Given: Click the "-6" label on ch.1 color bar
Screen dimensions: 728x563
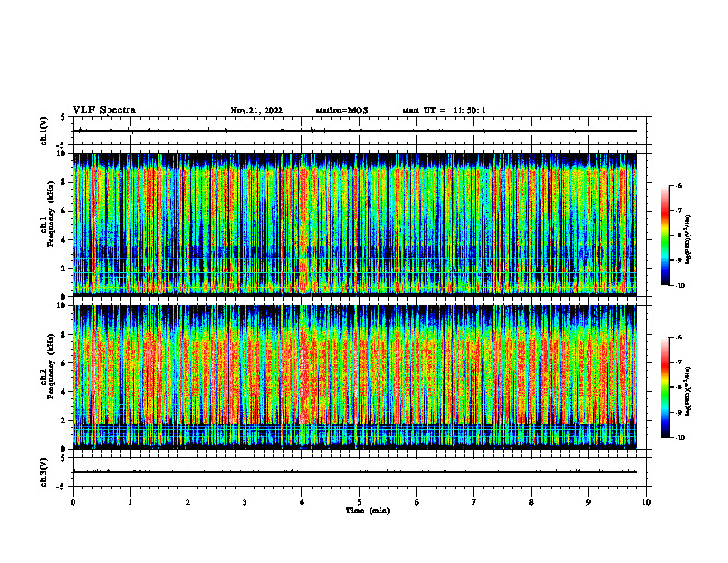Looking at the screenshot, I should (678, 186).
